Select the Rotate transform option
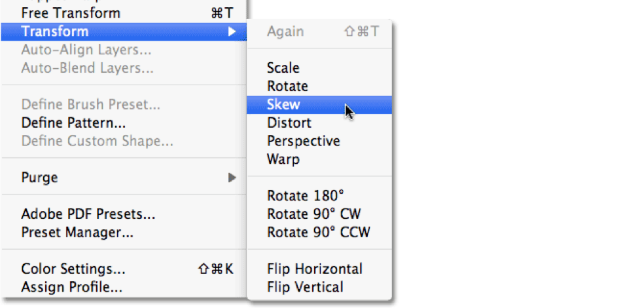Screen dimensions: 644x308 (287, 86)
